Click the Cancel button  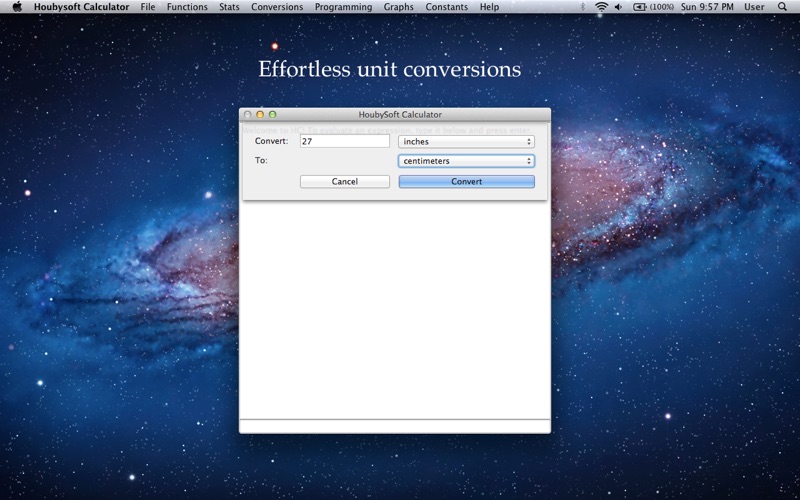point(345,182)
